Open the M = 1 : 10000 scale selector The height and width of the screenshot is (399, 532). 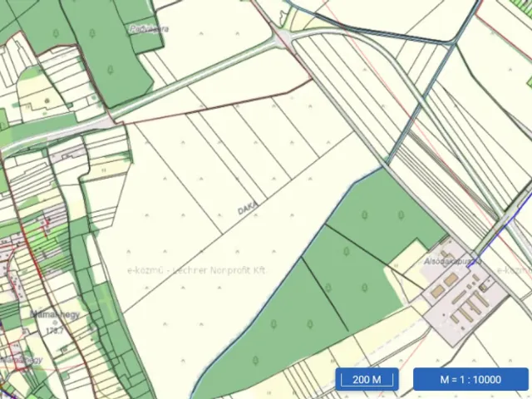(470, 379)
